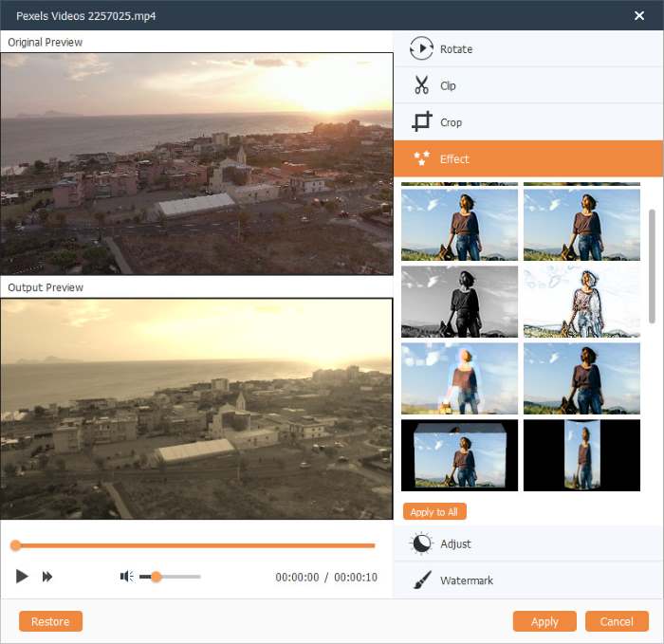Click the Effect stars icon
The width and height of the screenshot is (664, 644).
(x=422, y=158)
